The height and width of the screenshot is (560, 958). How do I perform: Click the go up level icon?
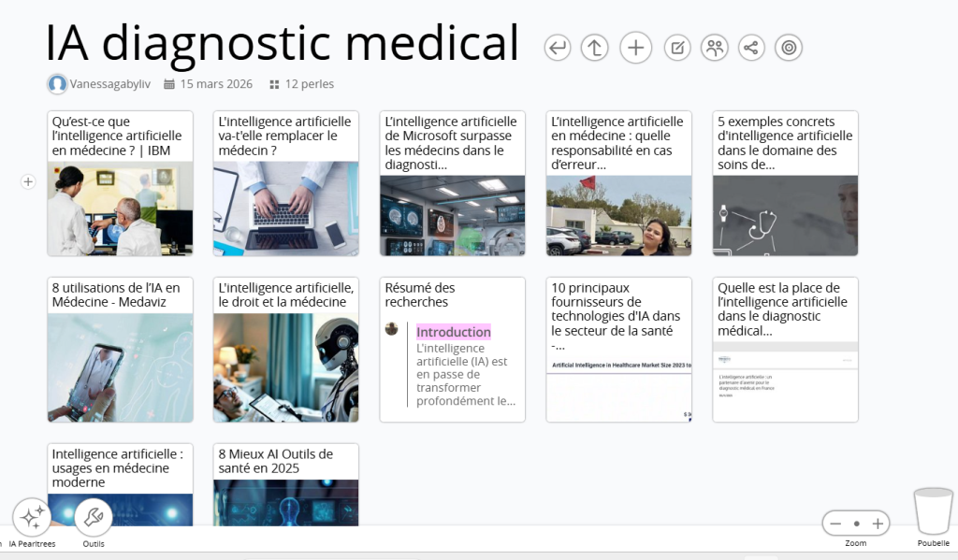point(595,48)
